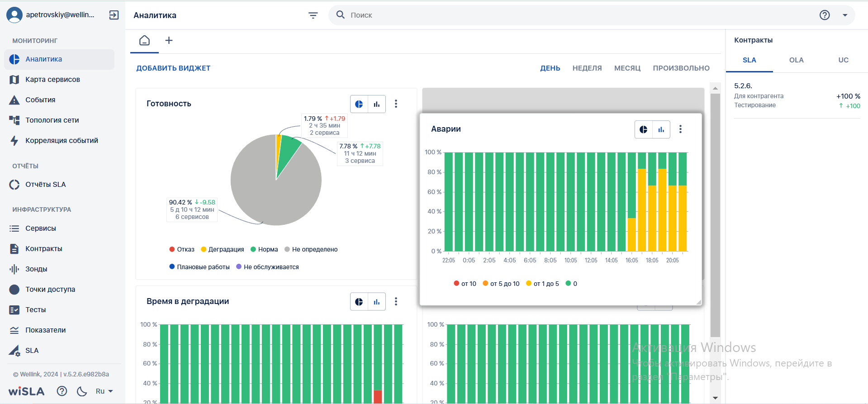The height and width of the screenshot is (404, 868).
Task: Click the Корреляция событий lightning icon
Action: pos(14,141)
